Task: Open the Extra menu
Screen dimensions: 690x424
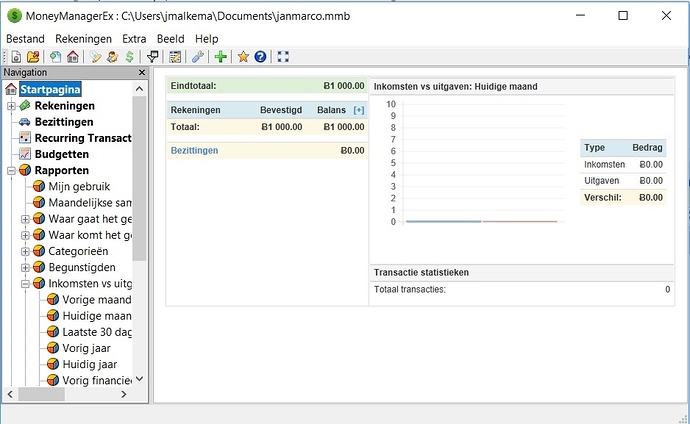Action: coord(134,39)
